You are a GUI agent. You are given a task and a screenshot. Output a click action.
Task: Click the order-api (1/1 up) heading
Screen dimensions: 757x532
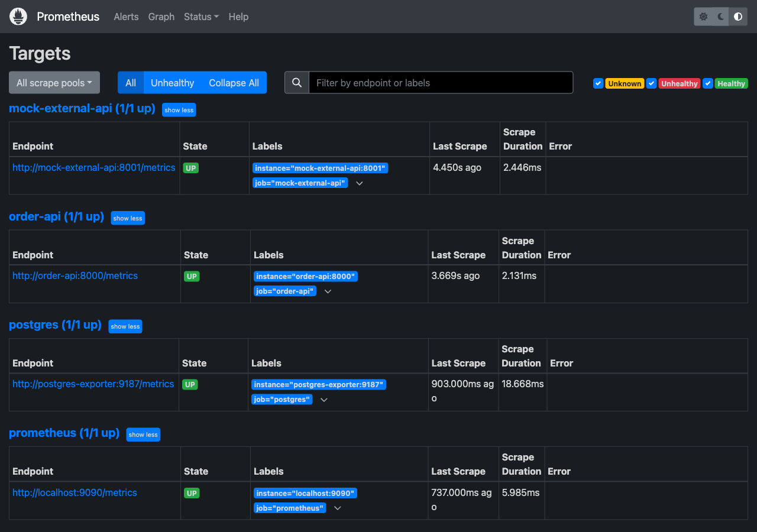click(56, 217)
